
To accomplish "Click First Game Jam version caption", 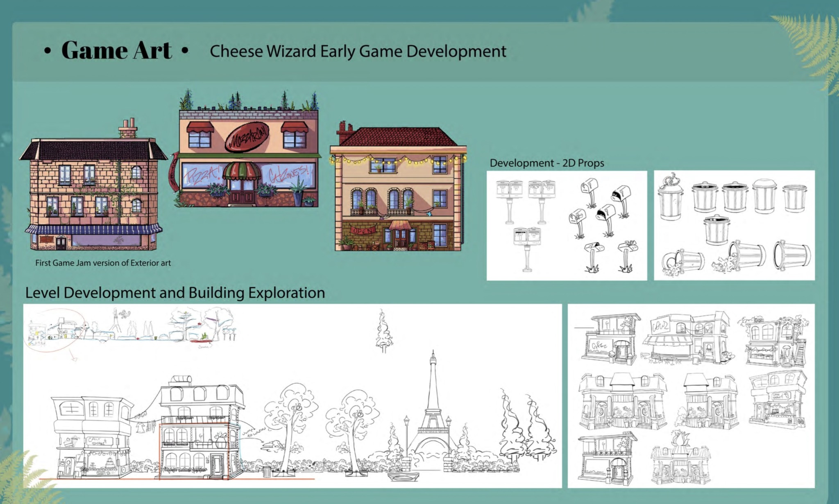I will click(x=103, y=263).
